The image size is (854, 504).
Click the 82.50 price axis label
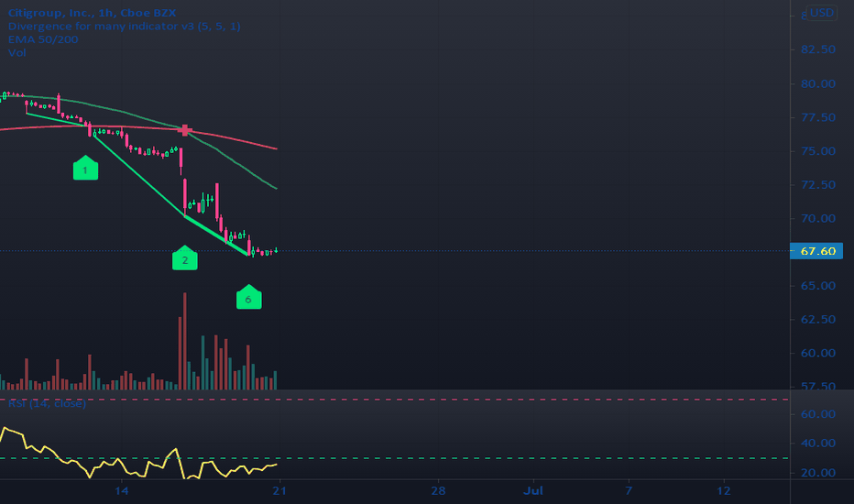(817, 49)
